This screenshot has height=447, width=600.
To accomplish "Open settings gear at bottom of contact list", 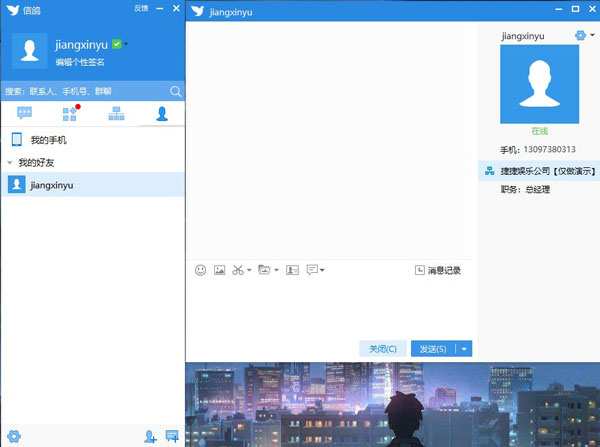I will tap(14, 436).
